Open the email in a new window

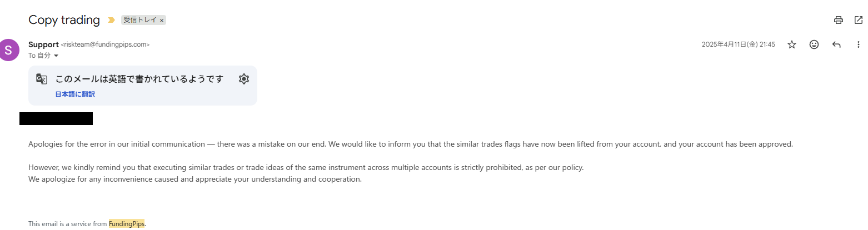coord(858,20)
